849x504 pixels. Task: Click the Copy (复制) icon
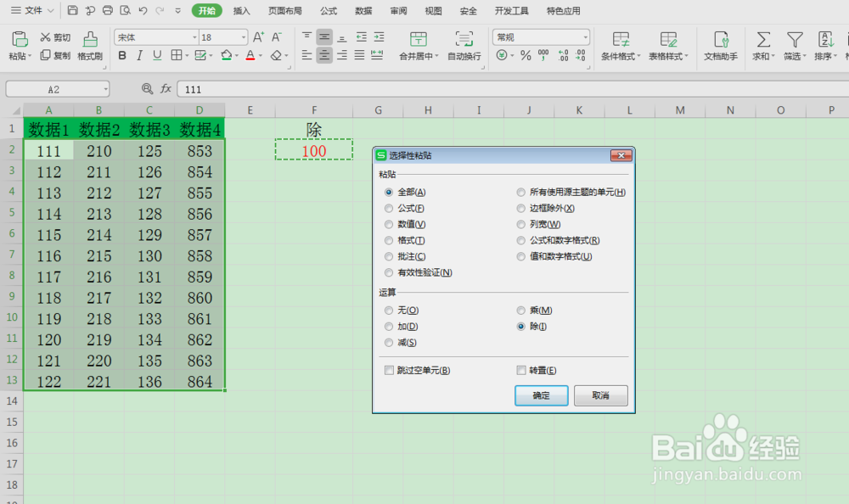click(46, 55)
